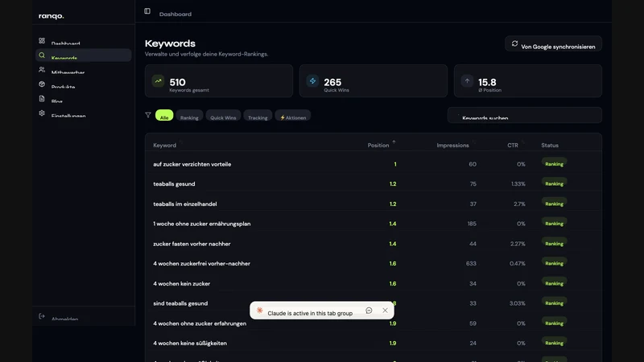This screenshot has height=362, width=644.
Task: Click keyword 'auf zucker verzichten vorteile'
Action: [192, 164]
